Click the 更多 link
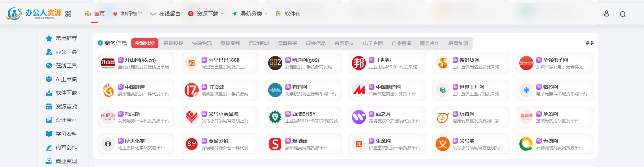644x167 pixels. pos(589,43)
